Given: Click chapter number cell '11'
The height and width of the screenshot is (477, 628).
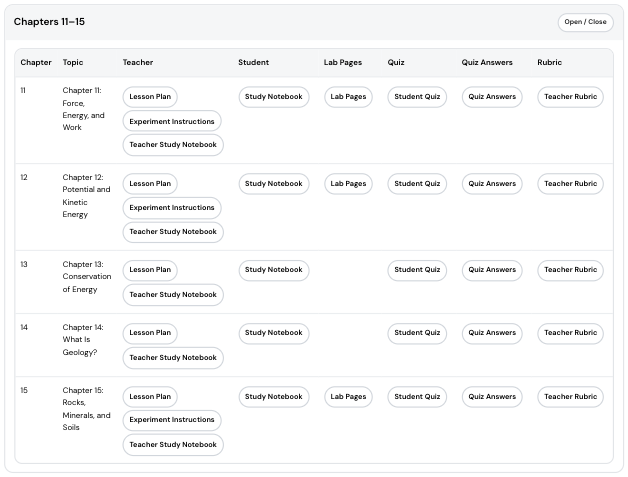Looking at the screenshot, I should point(23,91).
